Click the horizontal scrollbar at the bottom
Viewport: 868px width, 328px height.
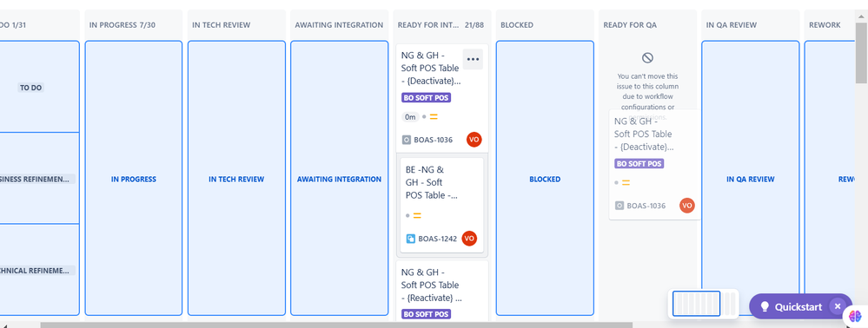[x=336, y=325]
